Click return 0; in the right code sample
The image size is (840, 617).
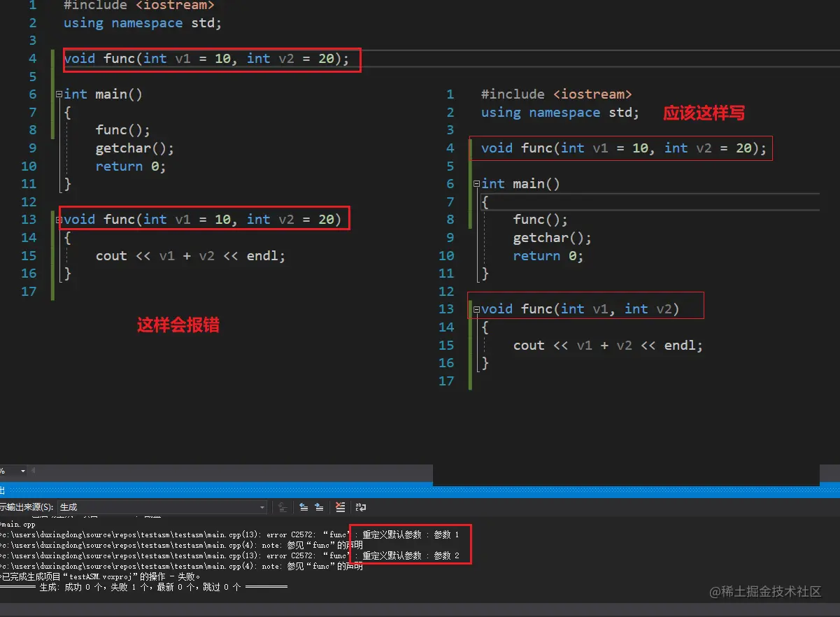coord(548,256)
